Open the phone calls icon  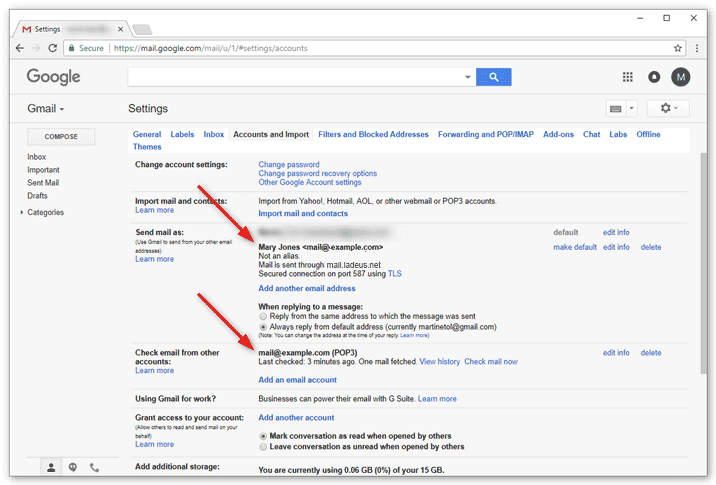click(95, 467)
